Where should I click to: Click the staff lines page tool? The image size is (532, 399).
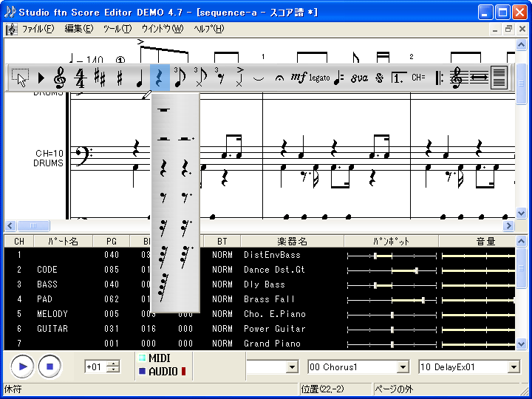[x=499, y=78]
